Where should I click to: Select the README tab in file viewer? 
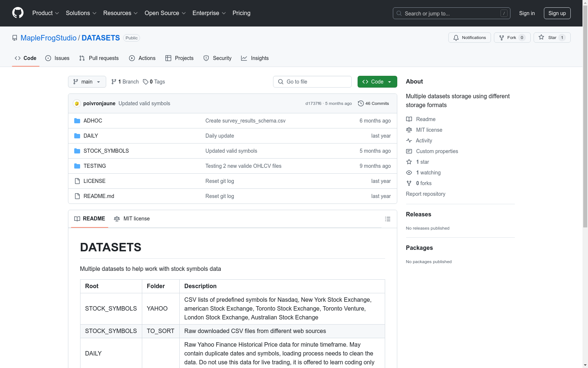pyautogui.click(x=90, y=219)
